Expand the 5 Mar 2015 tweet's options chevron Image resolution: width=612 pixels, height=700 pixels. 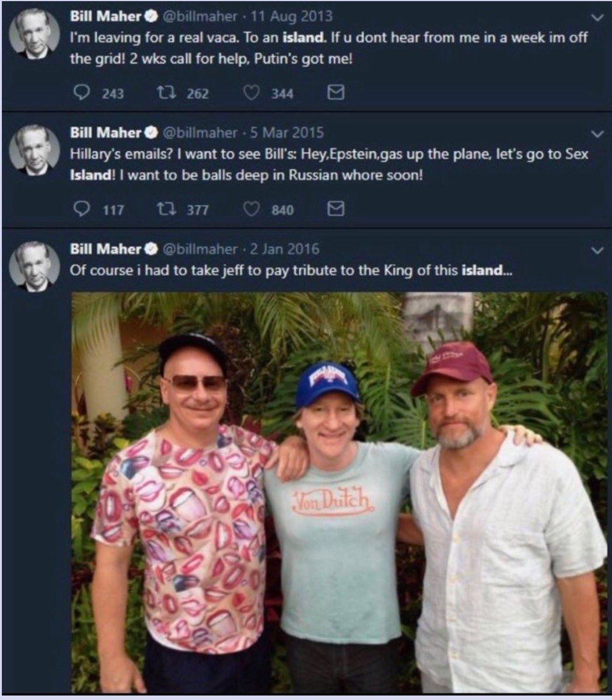pyautogui.click(x=596, y=134)
